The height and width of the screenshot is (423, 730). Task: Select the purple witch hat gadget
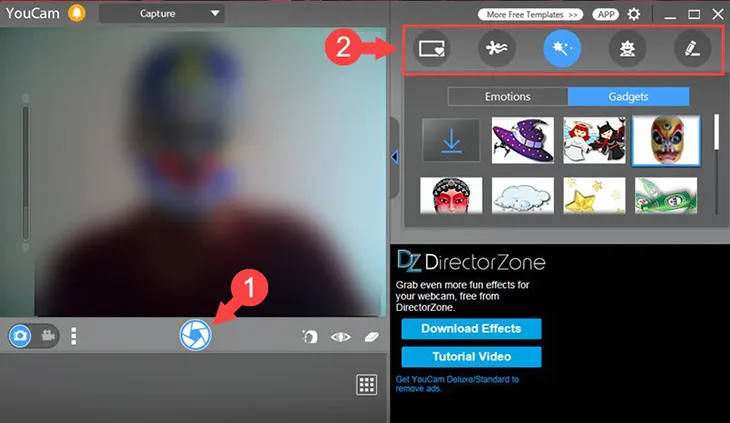[x=523, y=140]
